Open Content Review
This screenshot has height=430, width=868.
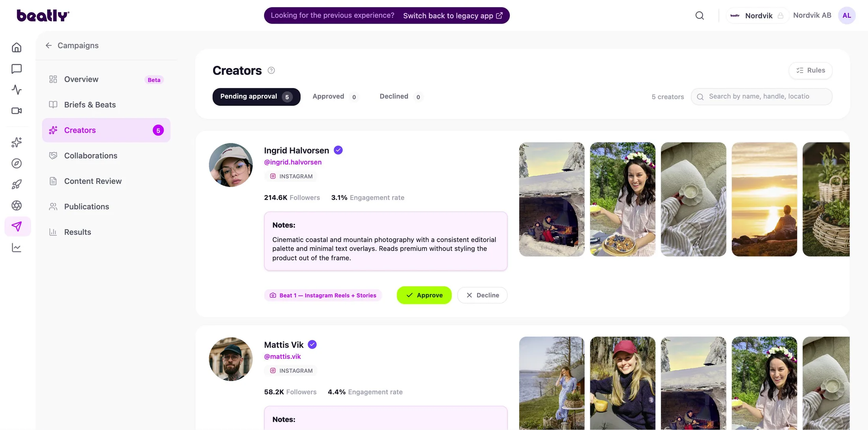pos(106,181)
